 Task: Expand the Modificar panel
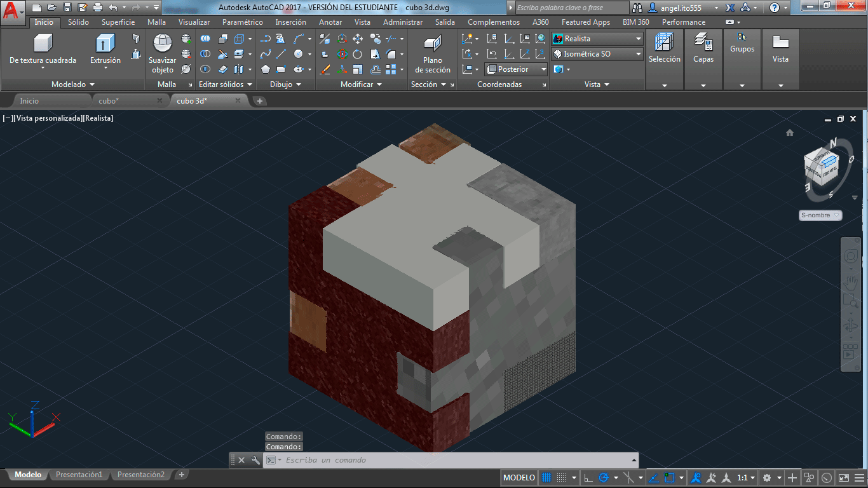pos(361,84)
